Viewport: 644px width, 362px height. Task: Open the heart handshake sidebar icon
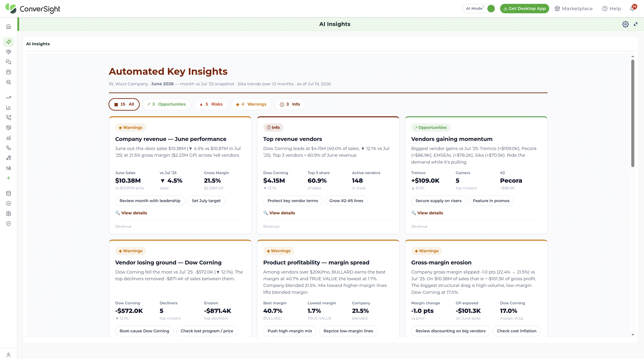tap(9, 52)
